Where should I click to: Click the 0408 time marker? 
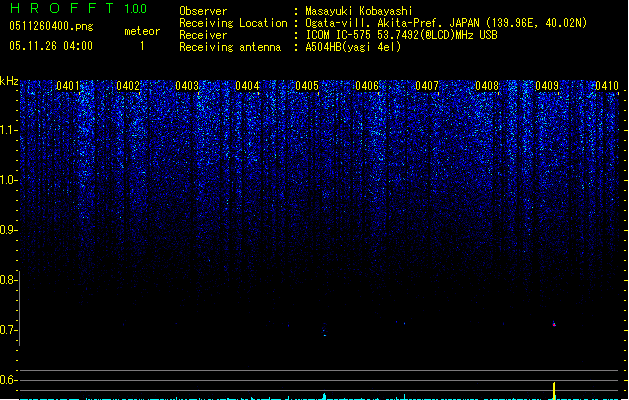487,86
